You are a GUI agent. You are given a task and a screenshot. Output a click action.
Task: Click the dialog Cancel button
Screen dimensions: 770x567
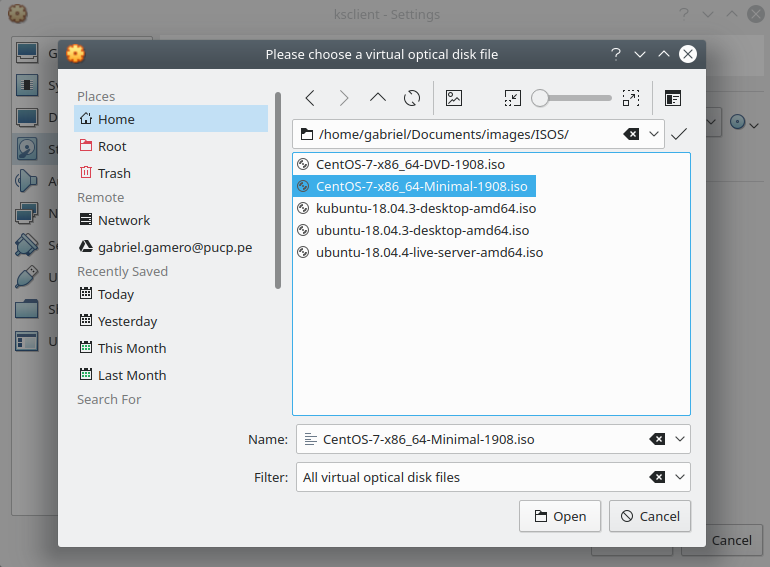pos(650,516)
